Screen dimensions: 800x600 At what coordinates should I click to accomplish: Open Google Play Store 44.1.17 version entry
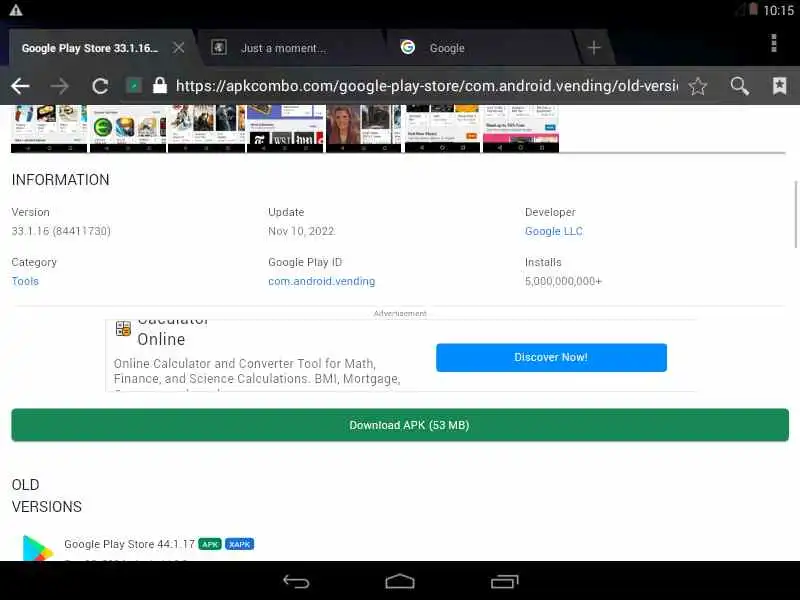[130, 544]
